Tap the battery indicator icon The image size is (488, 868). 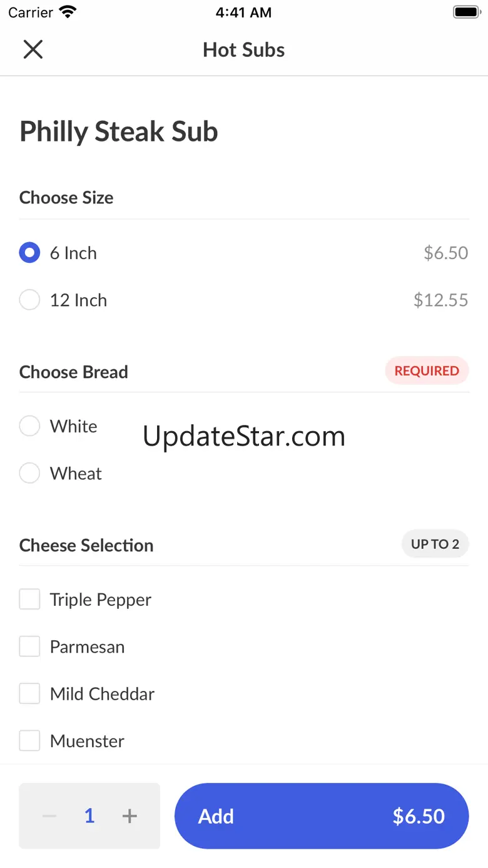pos(466,12)
